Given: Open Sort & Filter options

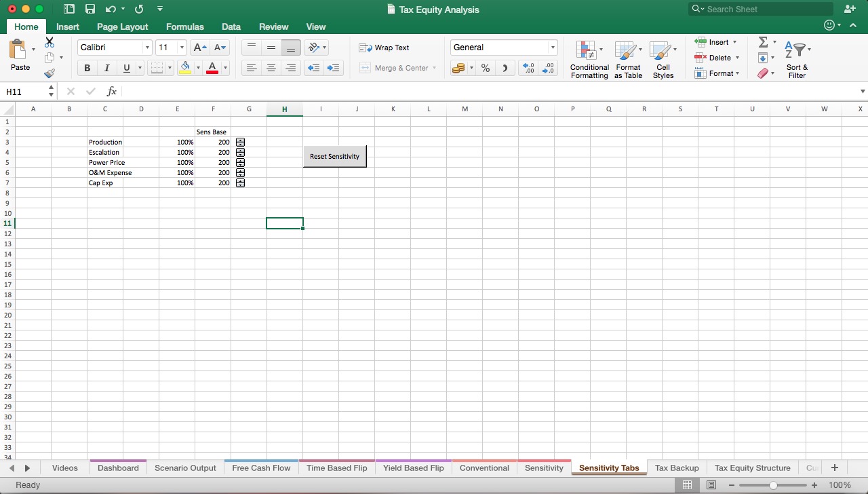Looking at the screenshot, I should tap(797, 58).
